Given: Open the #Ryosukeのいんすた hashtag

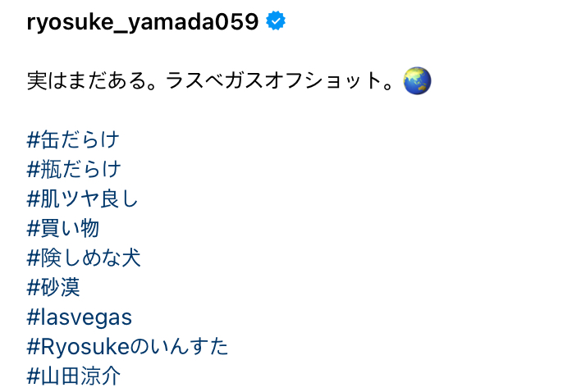Looking at the screenshot, I should coord(128,346).
